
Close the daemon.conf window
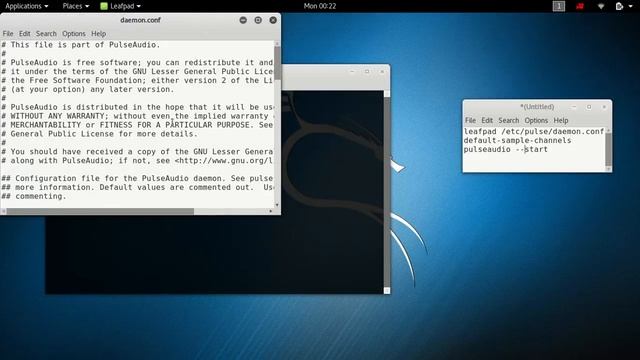coord(273,20)
